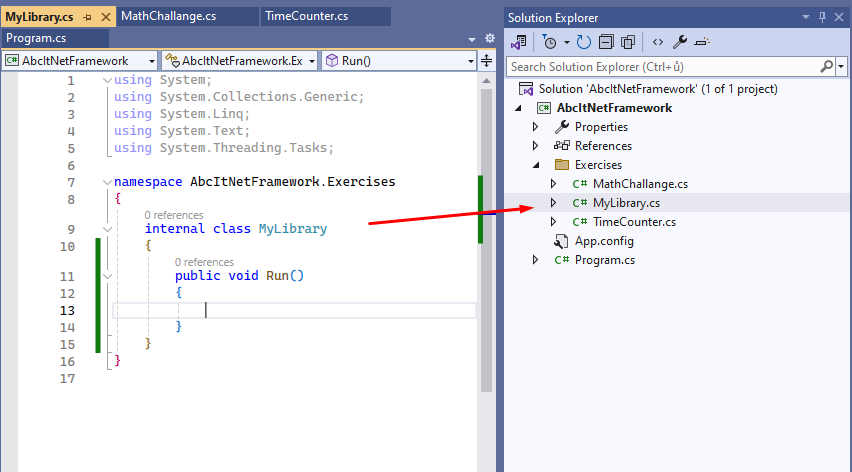Collapse the Exercises folder
Image resolution: width=852 pixels, height=472 pixels.
(x=535, y=165)
